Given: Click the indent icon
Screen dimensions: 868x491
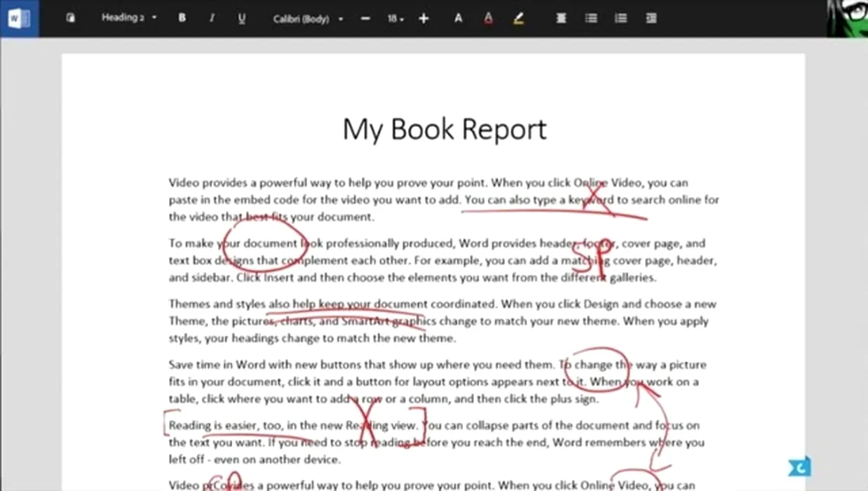Looking at the screenshot, I should 651,19.
